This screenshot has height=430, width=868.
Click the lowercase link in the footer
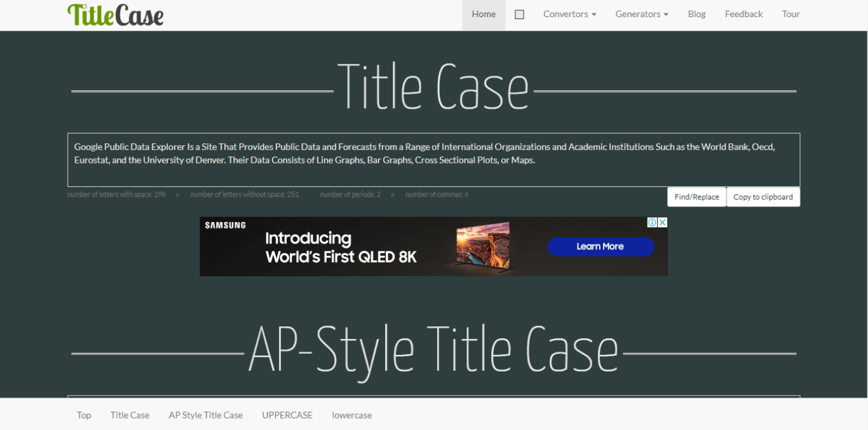click(x=351, y=415)
